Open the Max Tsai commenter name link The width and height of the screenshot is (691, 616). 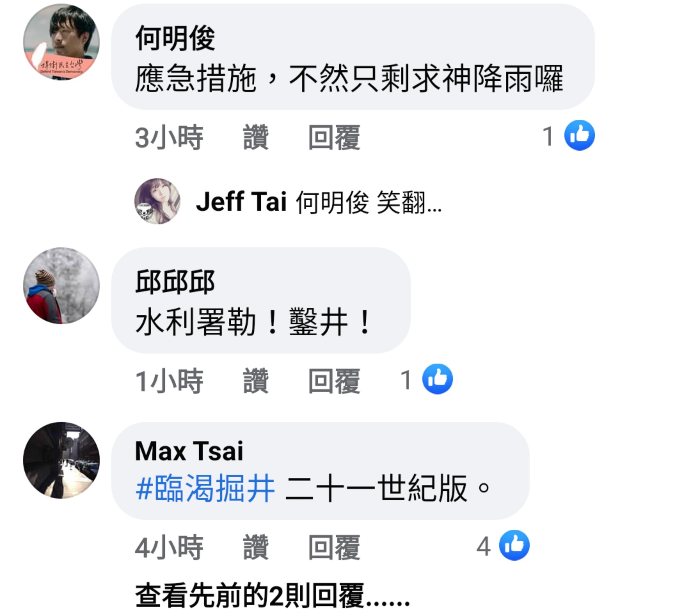click(x=189, y=451)
